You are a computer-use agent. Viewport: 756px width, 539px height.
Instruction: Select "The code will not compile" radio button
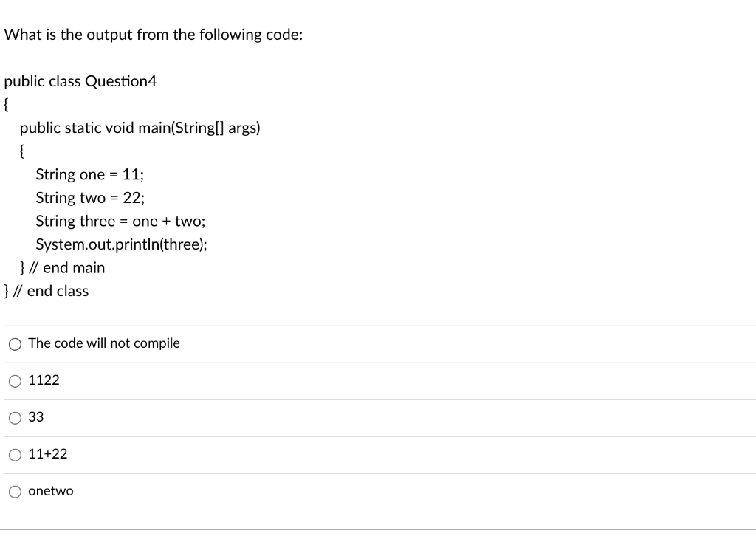point(15,343)
